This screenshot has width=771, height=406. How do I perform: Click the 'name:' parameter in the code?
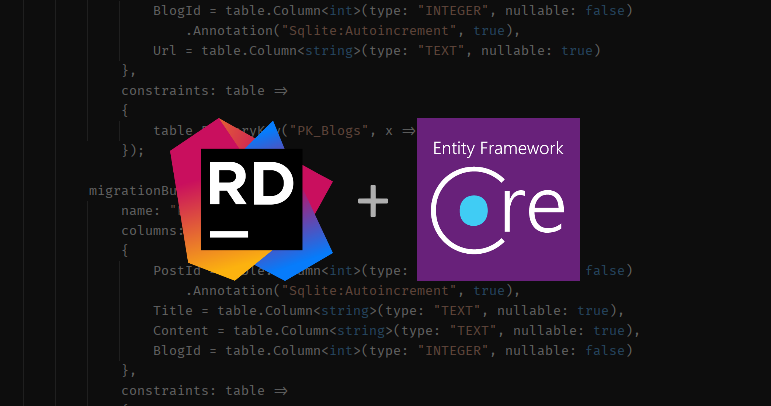tap(141, 211)
